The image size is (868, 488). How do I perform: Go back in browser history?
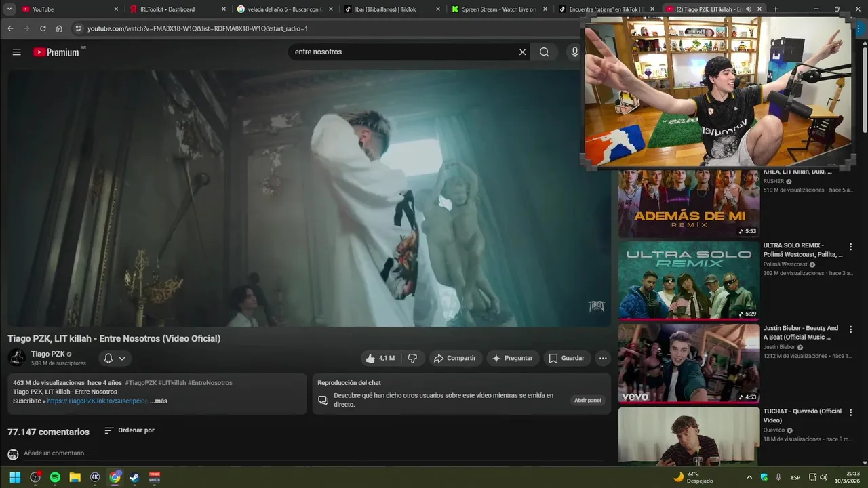10,28
